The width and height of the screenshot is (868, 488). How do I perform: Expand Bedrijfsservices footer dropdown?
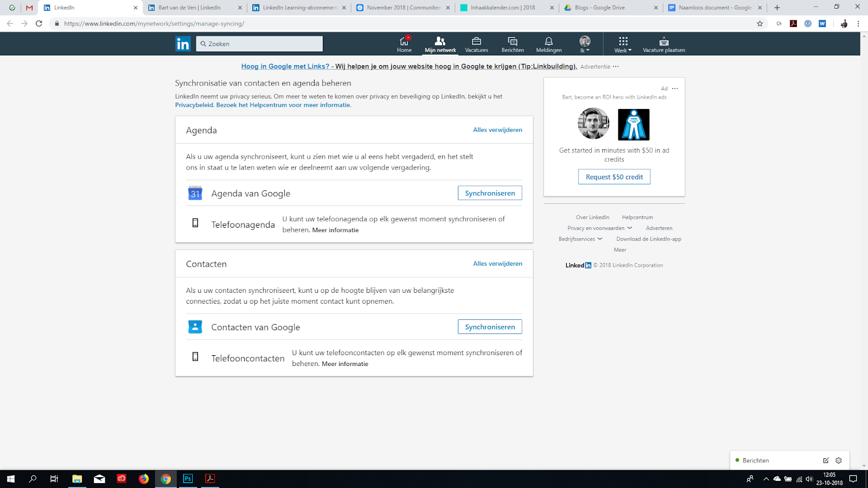click(580, 239)
